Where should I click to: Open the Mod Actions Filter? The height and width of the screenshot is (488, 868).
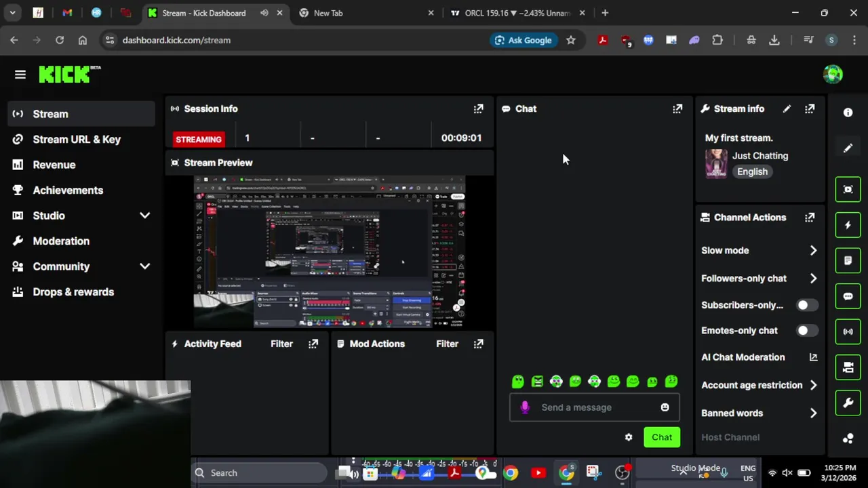pos(447,344)
